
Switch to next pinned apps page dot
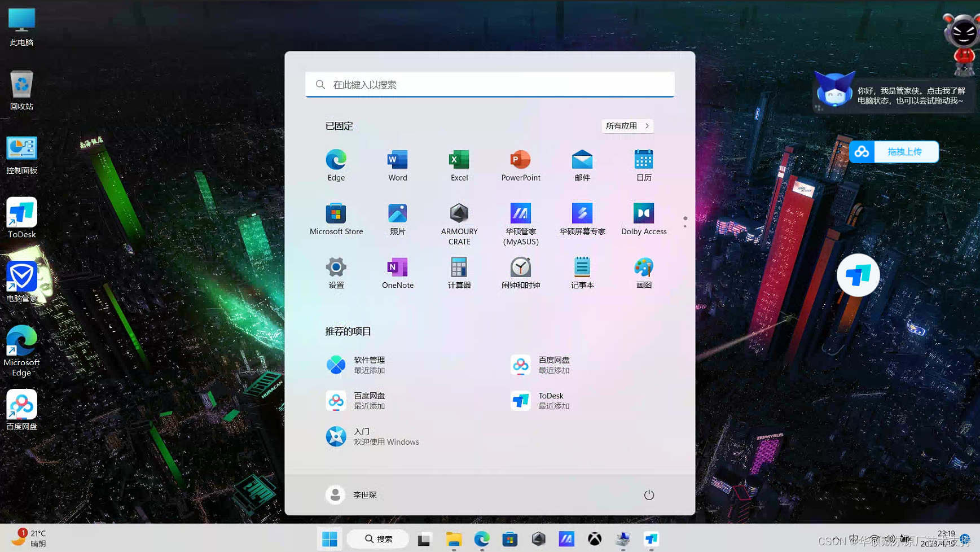click(x=685, y=226)
